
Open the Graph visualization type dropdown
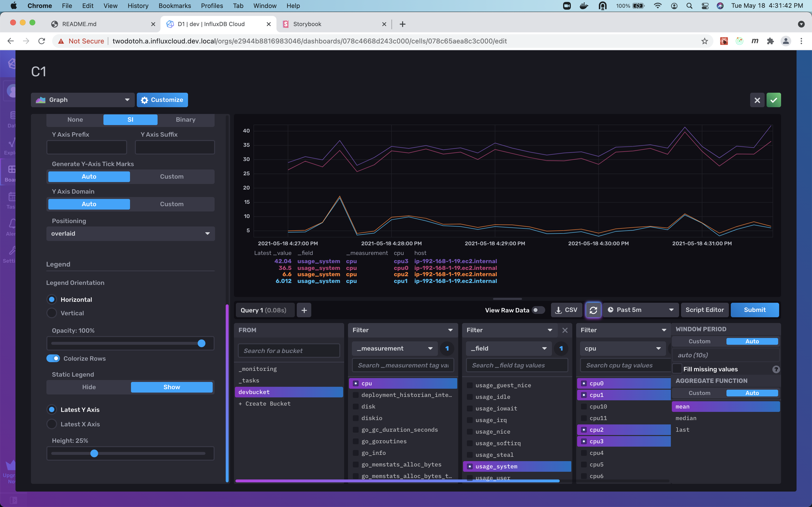click(83, 99)
